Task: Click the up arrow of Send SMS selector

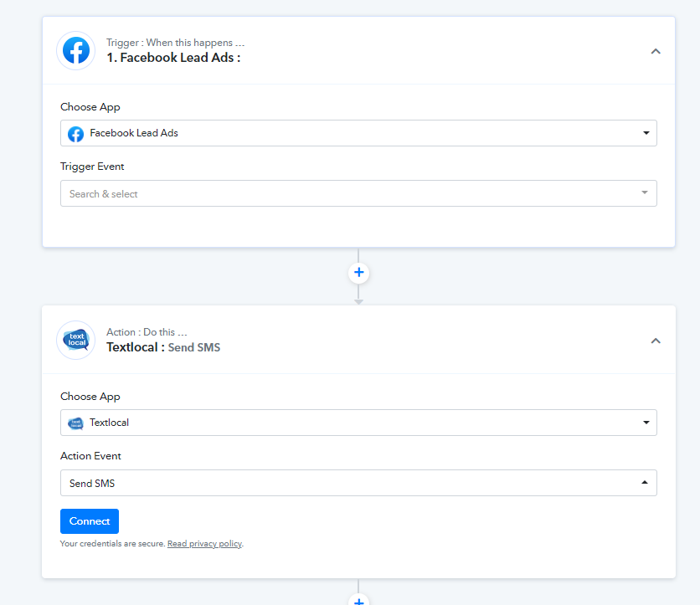Action: coord(645,482)
